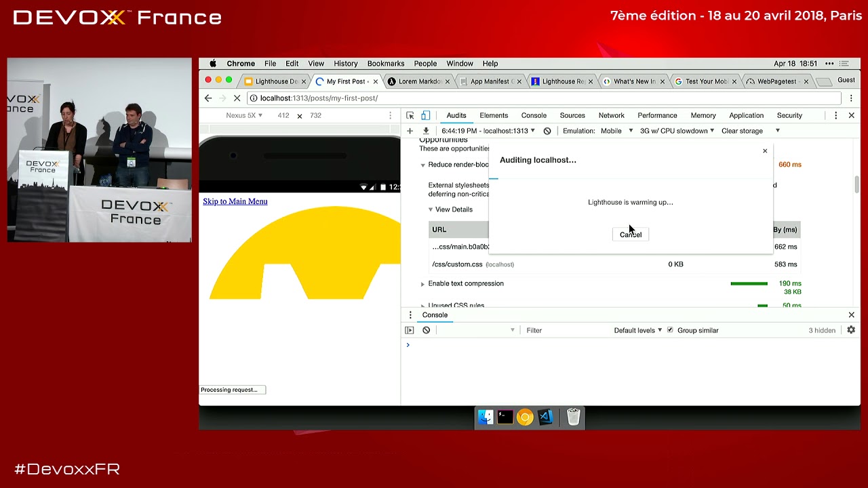Click the menu bar three-dots status icon
Image resolution: width=868 pixels, height=488 pixels.
click(x=829, y=64)
